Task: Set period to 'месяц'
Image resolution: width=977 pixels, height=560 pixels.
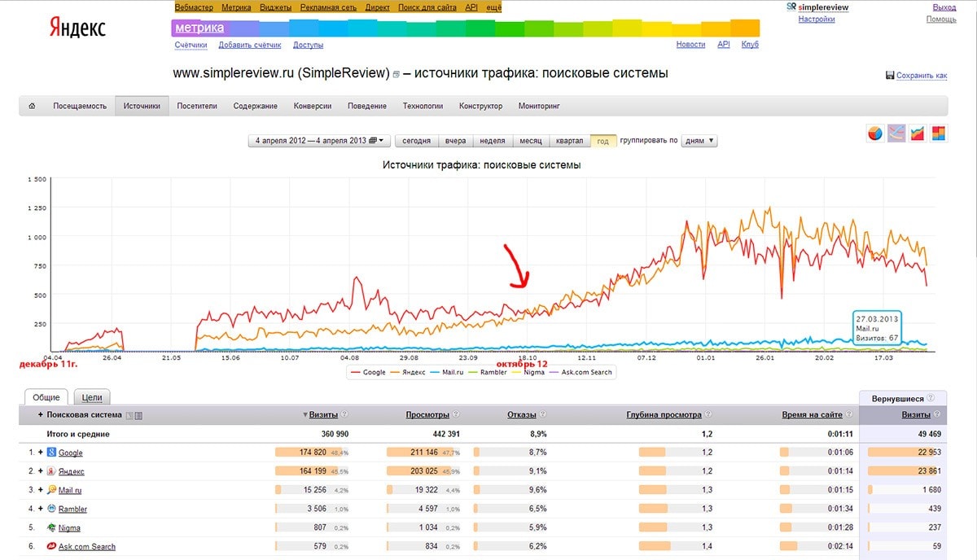Action: [530, 141]
